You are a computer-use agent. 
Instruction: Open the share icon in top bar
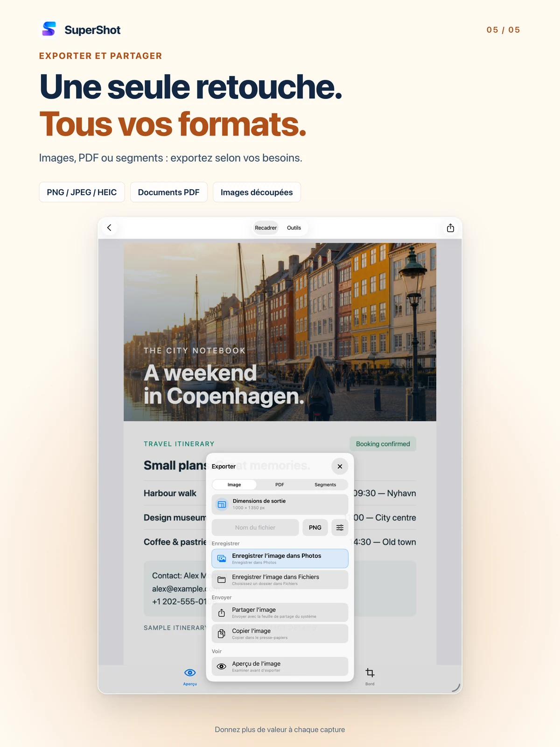pyautogui.click(x=450, y=228)
